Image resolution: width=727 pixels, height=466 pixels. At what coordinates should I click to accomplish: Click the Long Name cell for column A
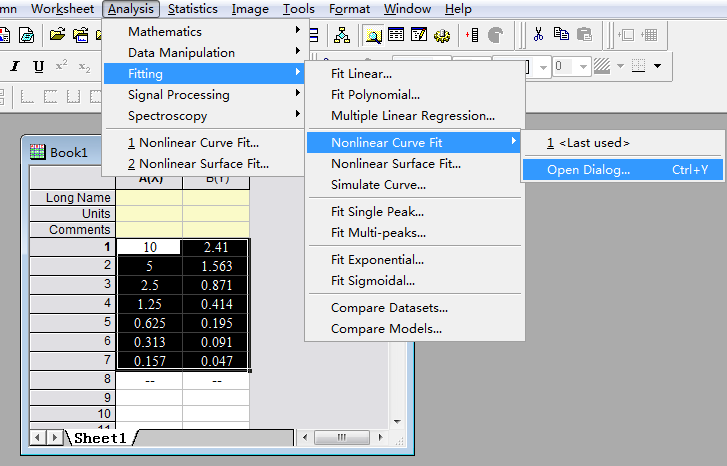click(149, 198)
